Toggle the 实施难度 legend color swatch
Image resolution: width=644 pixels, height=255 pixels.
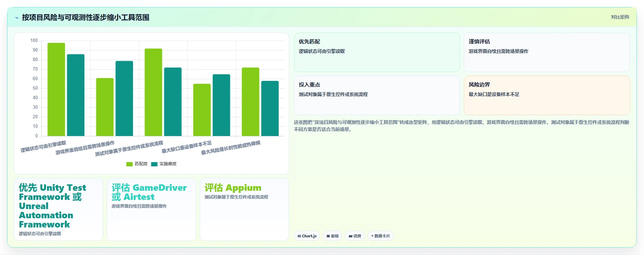click(154, 164)
